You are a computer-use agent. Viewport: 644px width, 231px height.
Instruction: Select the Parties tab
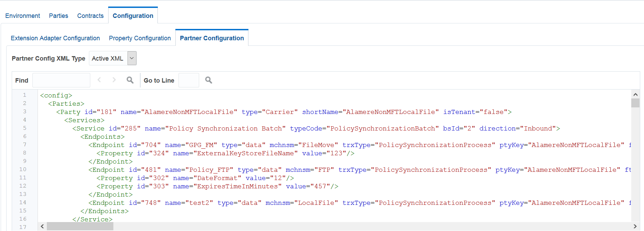tap(58, 15)
